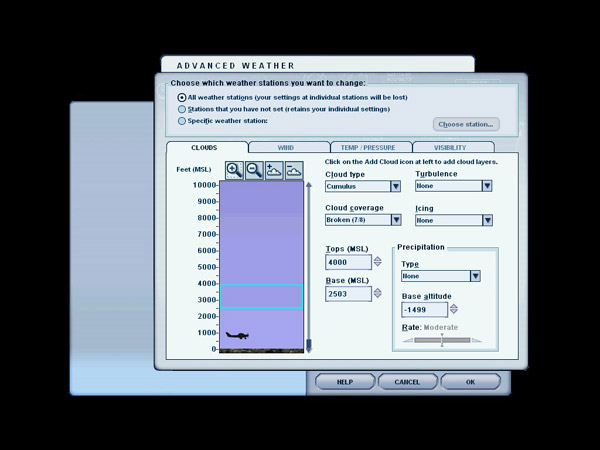Click the Base (MSL) stepper arrows
The width and height of the screenshot is (600, 450).
click(x=378, y=294)
